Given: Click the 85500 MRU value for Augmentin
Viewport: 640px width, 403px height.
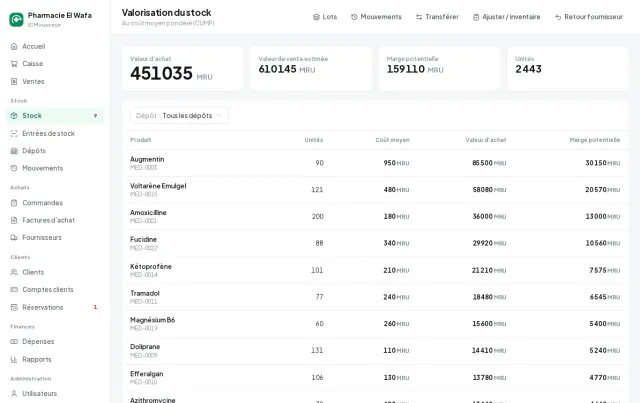Looking at the screenshot, I should 489,163.
